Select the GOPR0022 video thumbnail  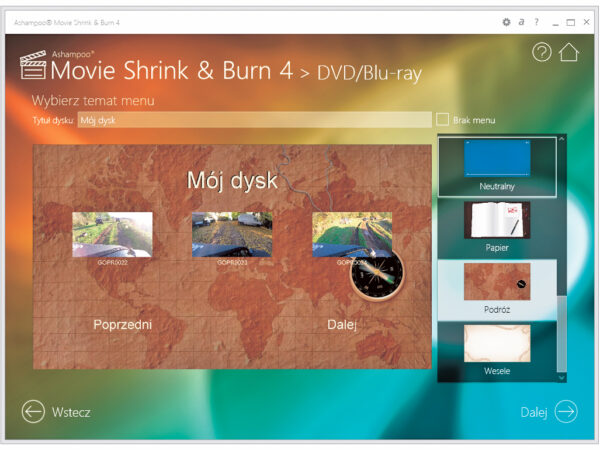[x=112, y=234]
